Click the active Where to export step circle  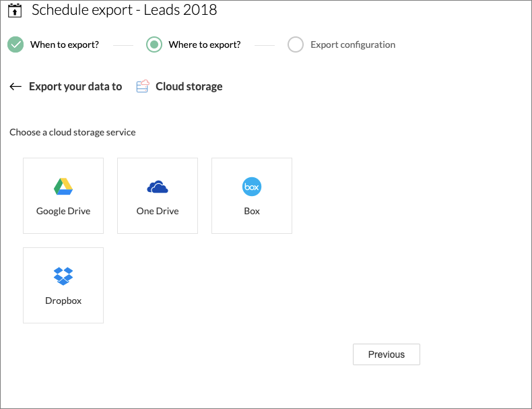pyautogui.click(x=154, y=44)
